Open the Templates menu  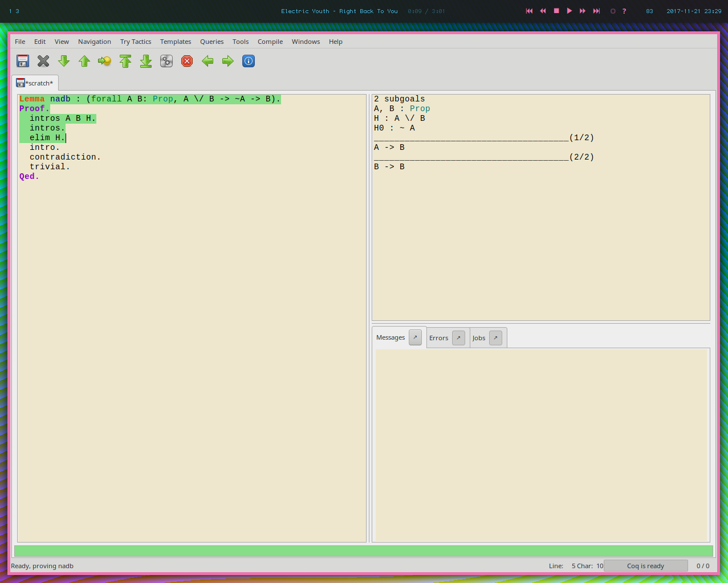point(176,42)
